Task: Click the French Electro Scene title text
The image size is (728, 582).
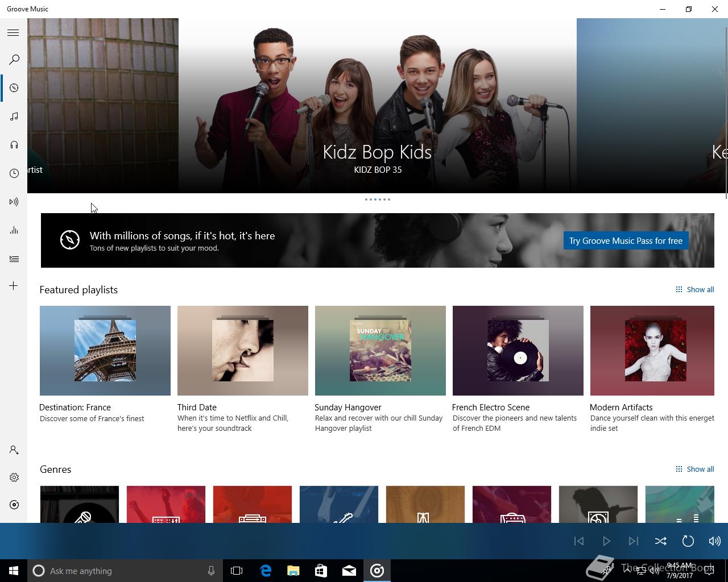Action: pyautogui.click(x=491, y=407)
